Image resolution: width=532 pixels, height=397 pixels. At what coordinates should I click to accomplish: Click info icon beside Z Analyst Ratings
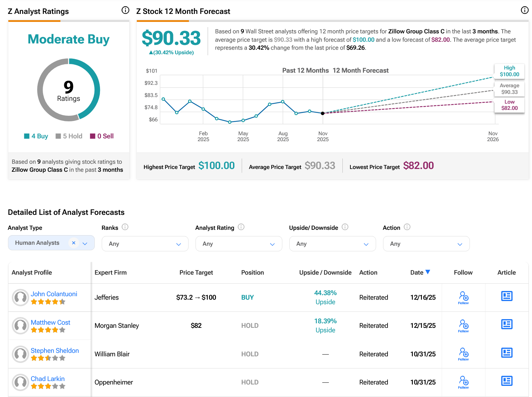click(125, 10)
